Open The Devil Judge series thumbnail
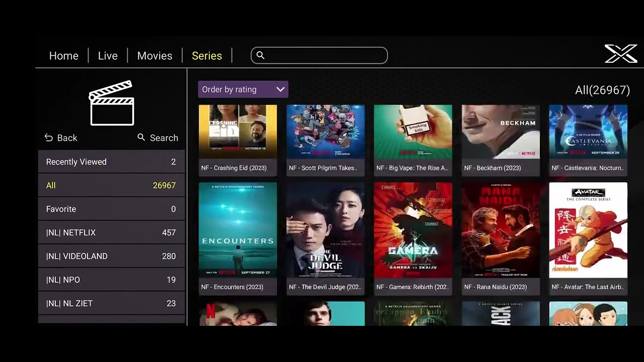The height and width of the screenshot is (362, 644). click(326, 238)
